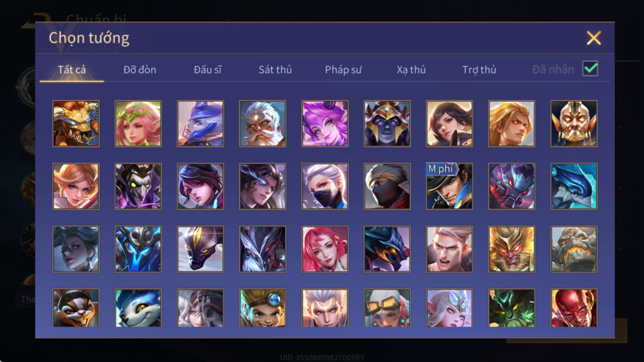The height and width of the screenshot is (362, 644).
Task: Pick the white-bearded old man hero
Action: click(263, 123)
